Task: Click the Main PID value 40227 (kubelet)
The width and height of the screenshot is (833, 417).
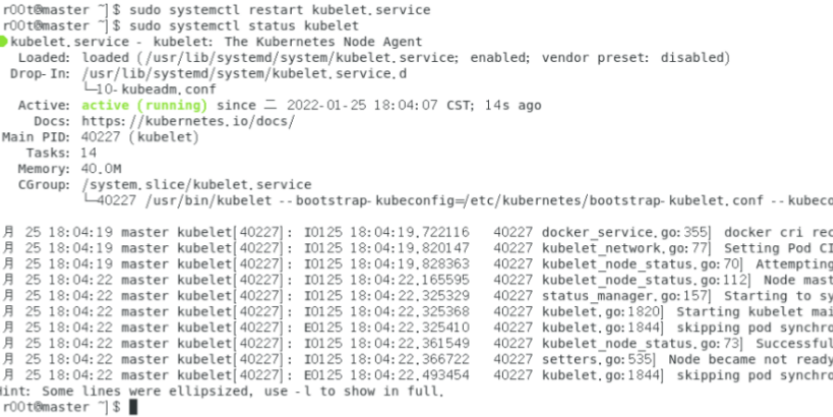Action: point(140,138)
